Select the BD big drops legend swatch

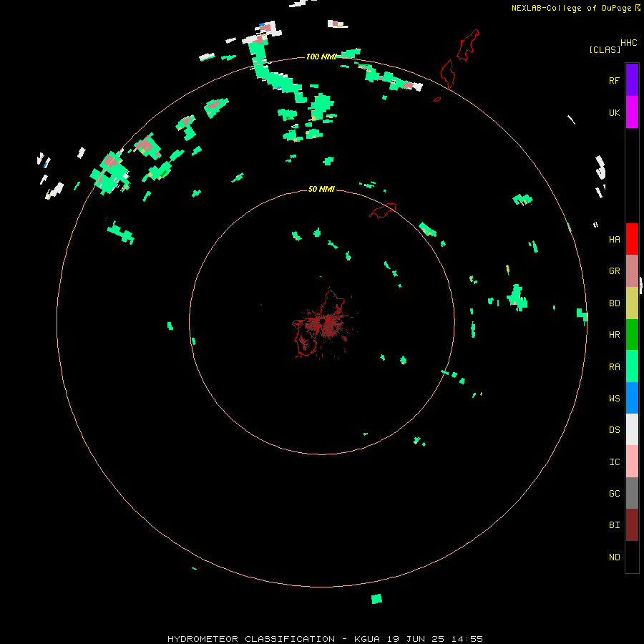(x=632, y=303)
